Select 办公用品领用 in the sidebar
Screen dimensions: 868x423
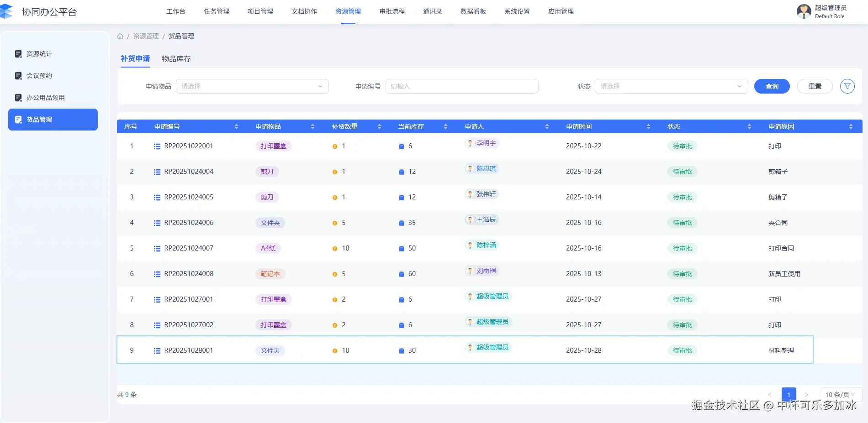(x=46, y=98)
